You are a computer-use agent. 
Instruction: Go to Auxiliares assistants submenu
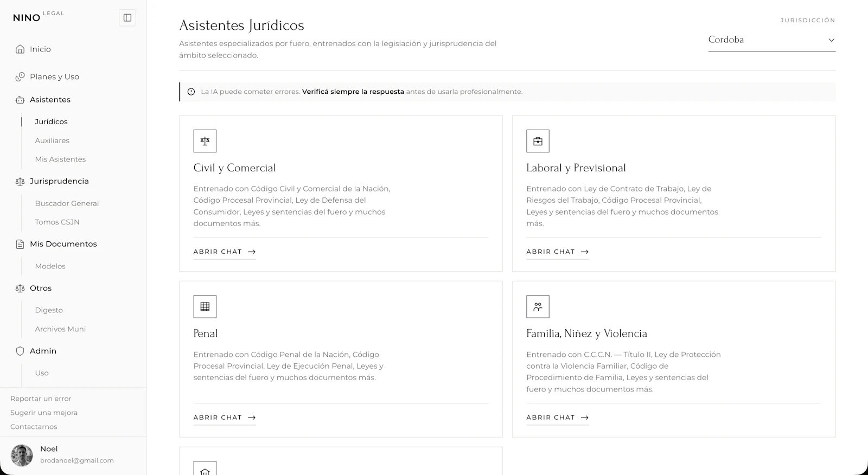click(52, 140)
